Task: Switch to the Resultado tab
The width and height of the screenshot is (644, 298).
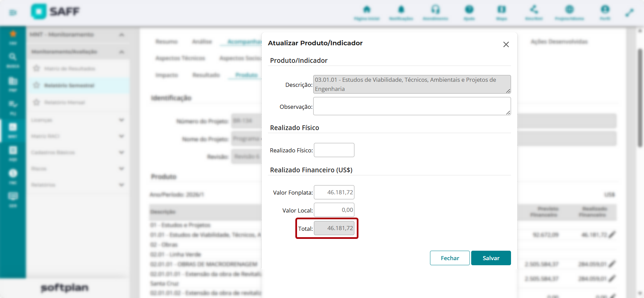Action: [x=206, y=75]
